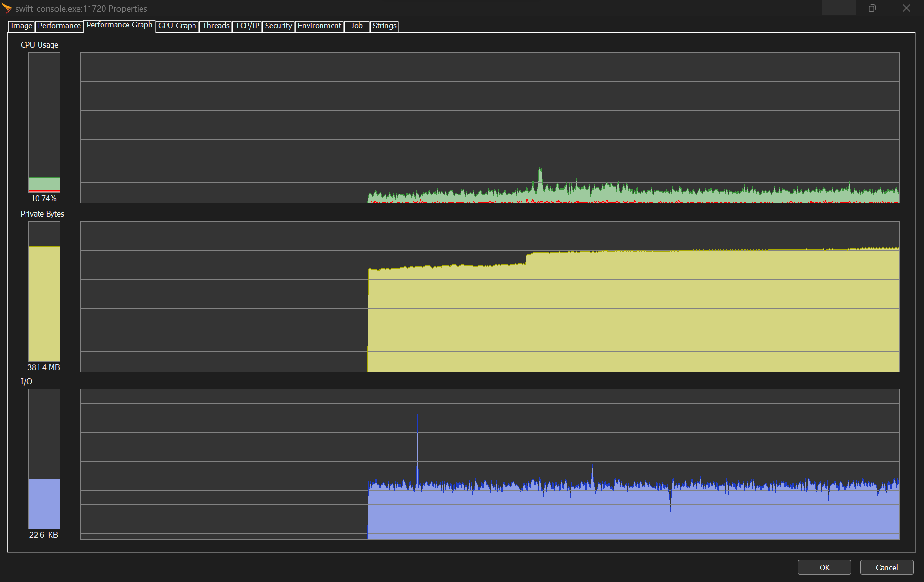Go to the Security tab
This screenshot has width=924, height=582.
[x=278, y=26]
